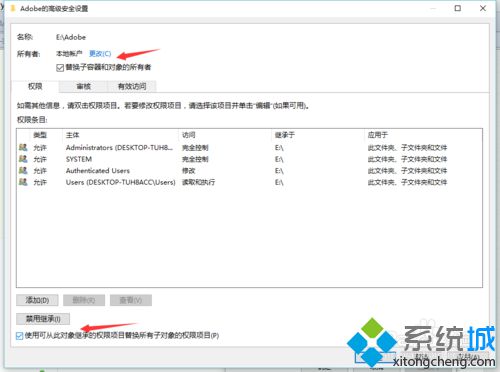Click 允许 in the Administrators row
500x372 pixels.
(x=40, y=147)
